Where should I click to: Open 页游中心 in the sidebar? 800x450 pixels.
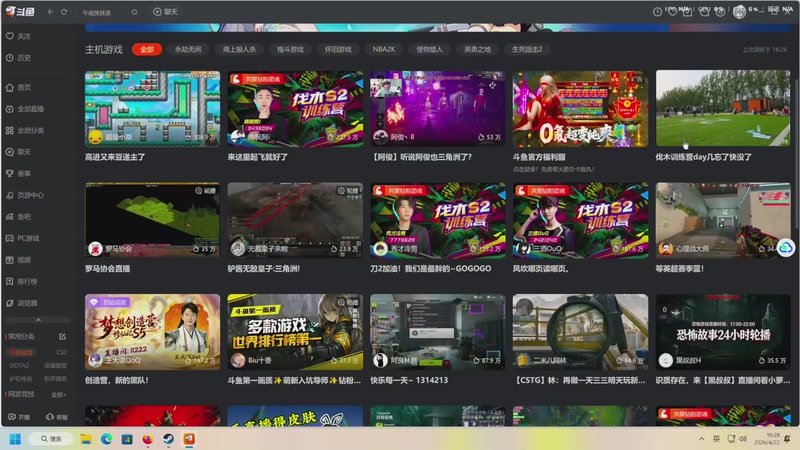(x=24, y=195)
